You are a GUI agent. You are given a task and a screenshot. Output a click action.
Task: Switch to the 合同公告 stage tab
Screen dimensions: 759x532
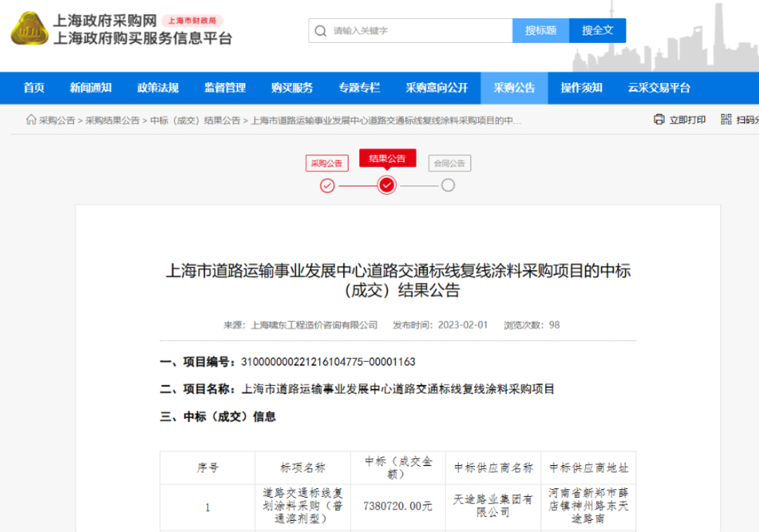(x=448, y=163)
